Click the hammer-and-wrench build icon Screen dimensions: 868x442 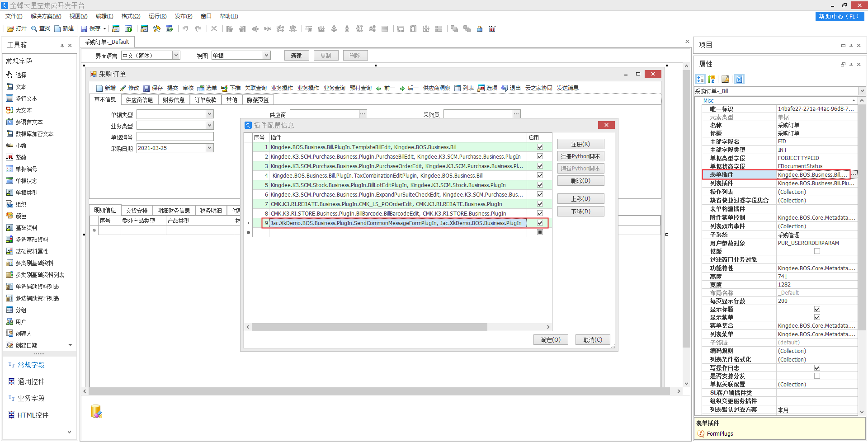coord(157,28)
